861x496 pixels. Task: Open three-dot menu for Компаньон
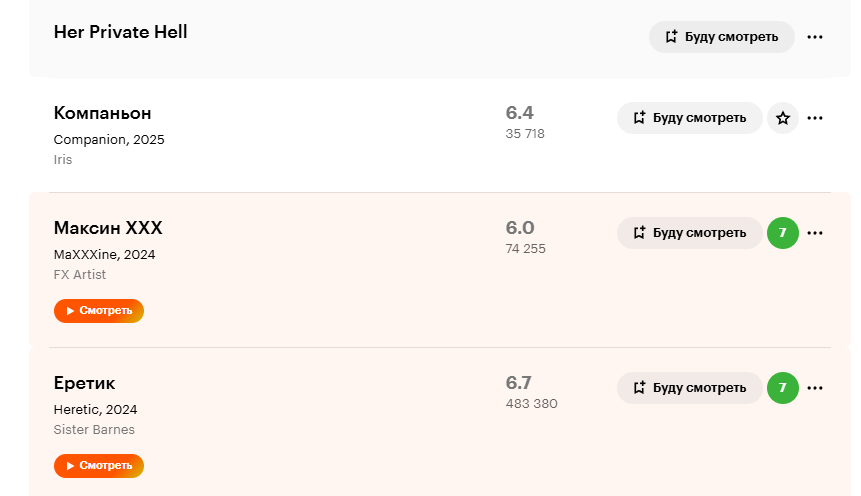(x=814, y=118)
